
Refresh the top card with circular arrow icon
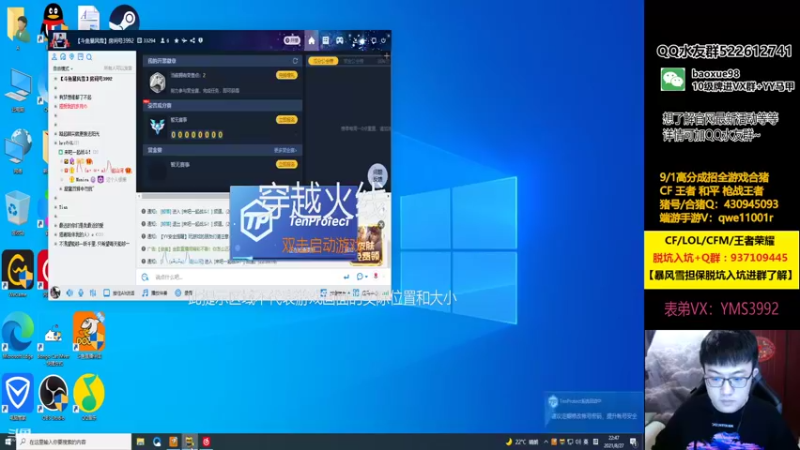pyautogui.click(x=295, y=61)
